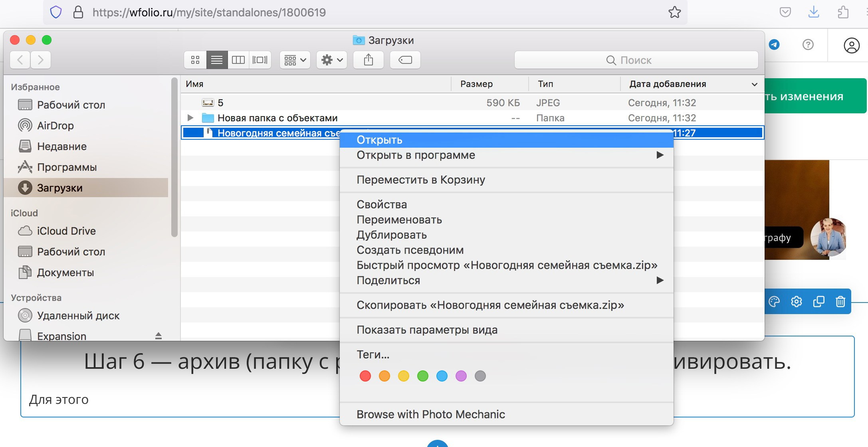Expand folder Новая папка с объектами
This screenshot has width=868, height=447.
(x=190, y=118)
